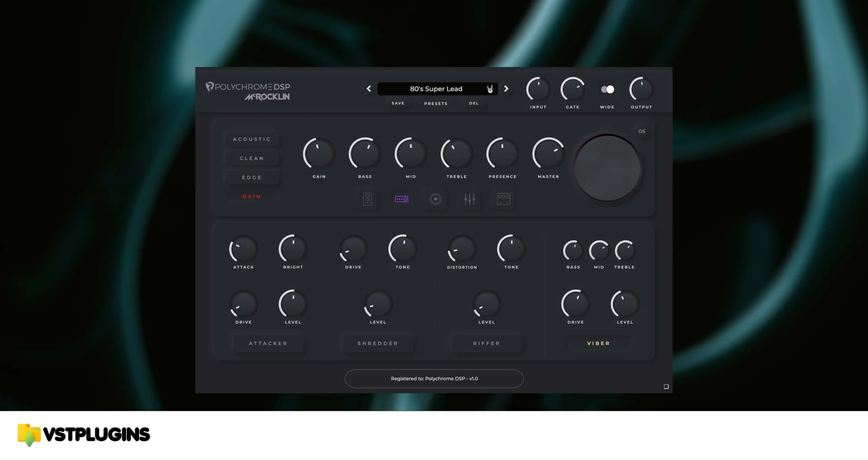Open the PRESETS menu
This screenshot has height=460, width=868.
point(436,103)
